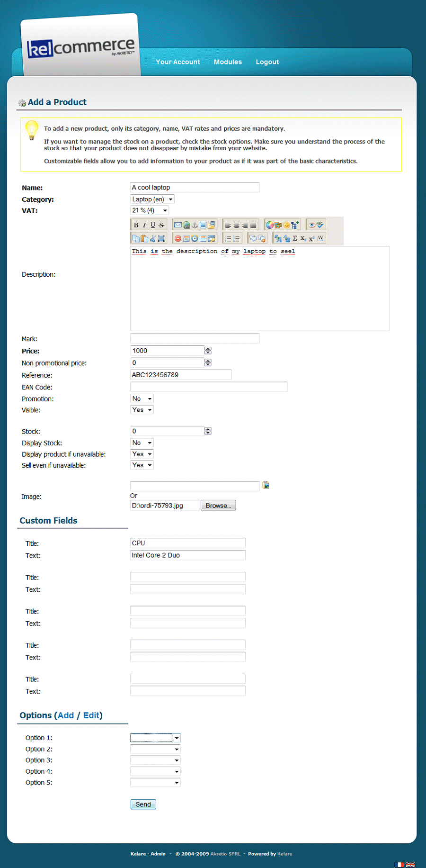The image size is (426, 868).
Task: Open the Category dropdown showing Laptop (en)
Action: 152,199
